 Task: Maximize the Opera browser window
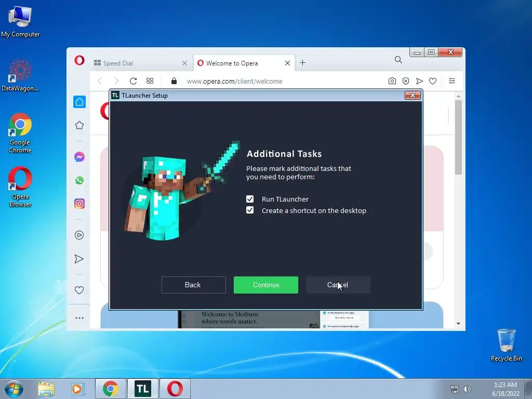tap(431, 52)
